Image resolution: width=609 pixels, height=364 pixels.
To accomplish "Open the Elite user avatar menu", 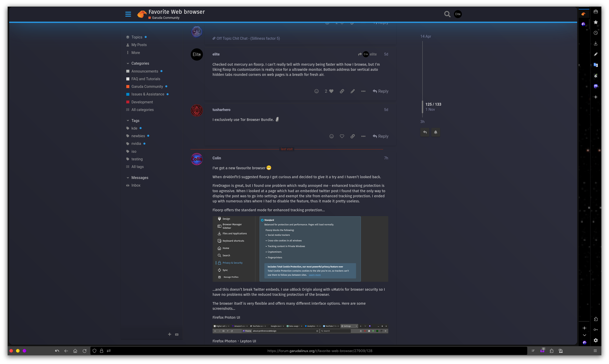I will [458, 14].
